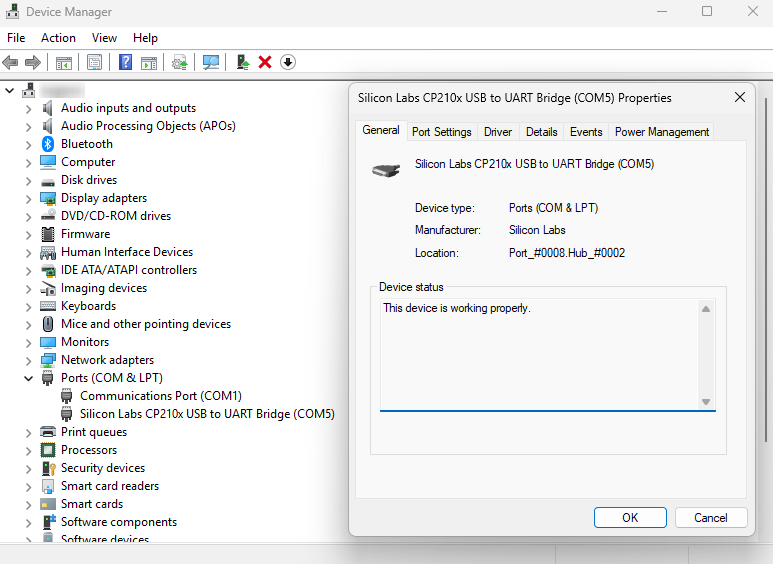Click the Firmware chip icon
773x564 pixels.
pyautogui.click(x=48, y=234)
